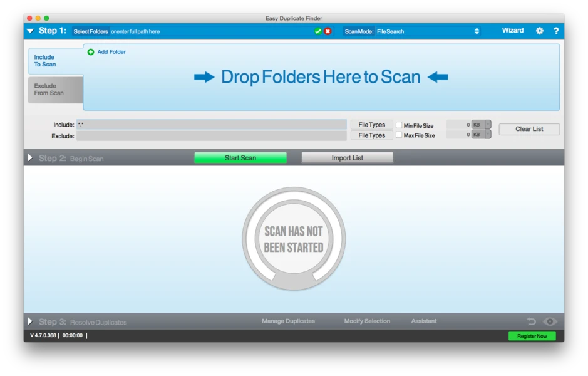Open help with the question mark icon
This screenshot has width=588, height=376.
(x=556, y=31)
